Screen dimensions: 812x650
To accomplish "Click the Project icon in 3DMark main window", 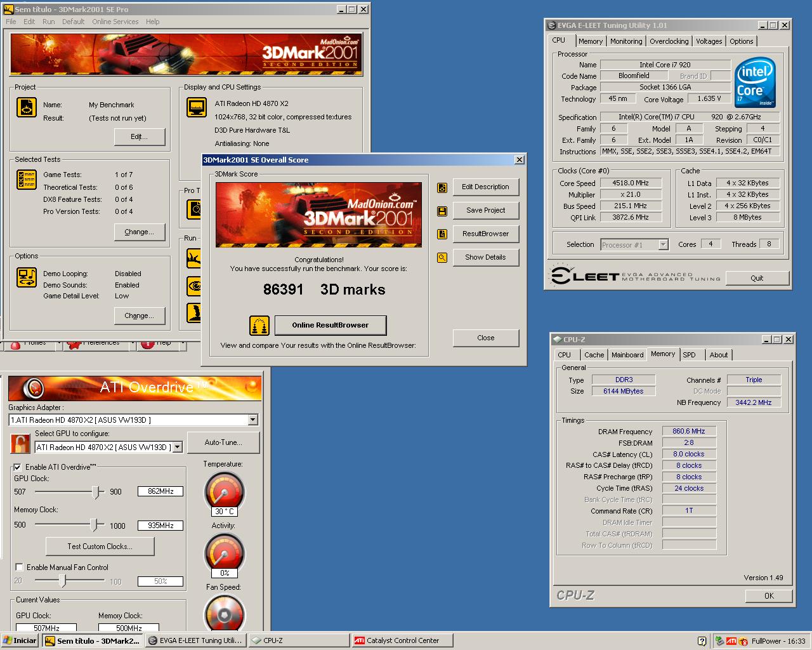I will [27, 107].
